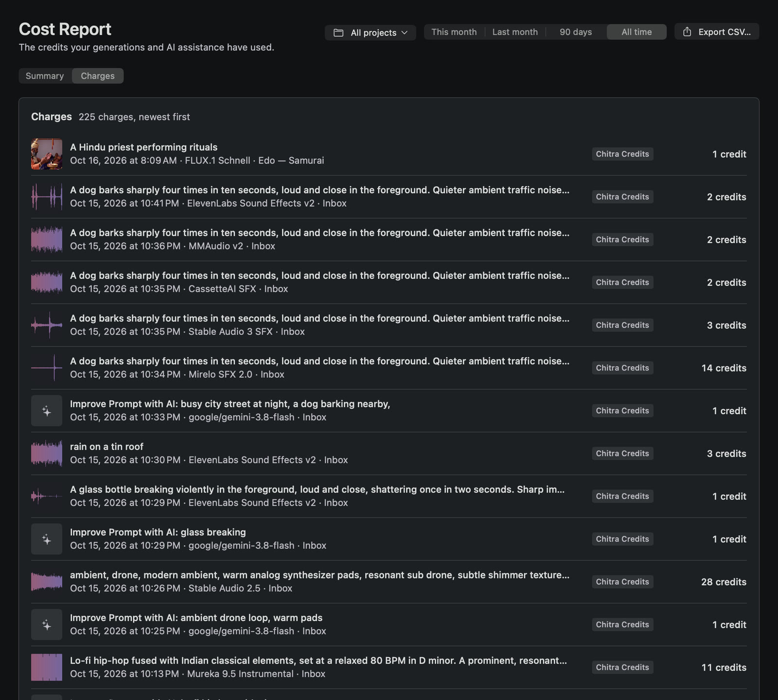Select the Charges tab

coord(98,76)
